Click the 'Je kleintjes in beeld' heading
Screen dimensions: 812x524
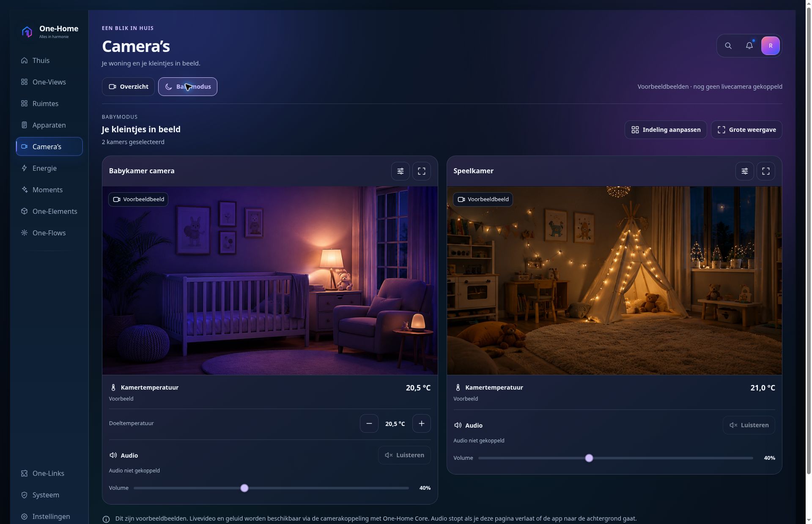point(141,129)
